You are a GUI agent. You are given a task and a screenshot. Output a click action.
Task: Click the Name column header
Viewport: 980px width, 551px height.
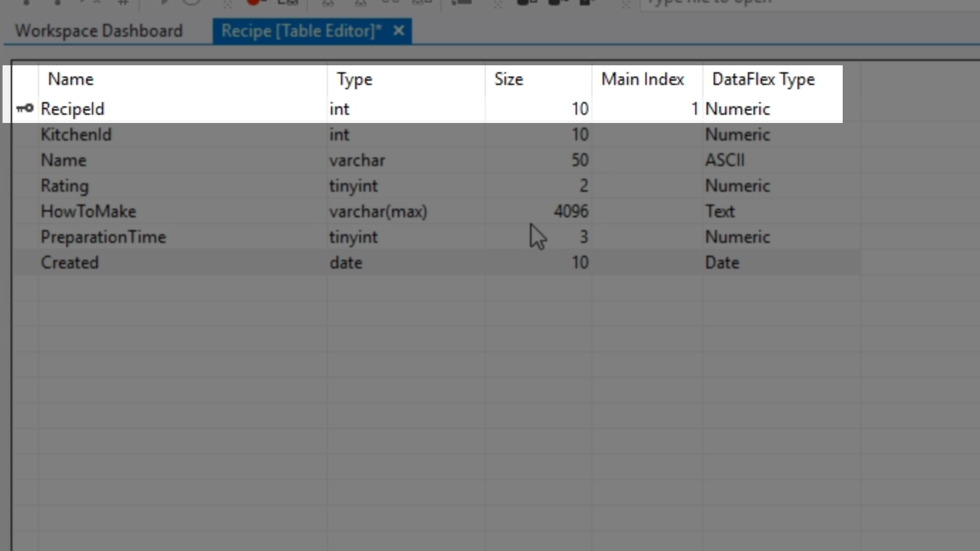(71, 80)
